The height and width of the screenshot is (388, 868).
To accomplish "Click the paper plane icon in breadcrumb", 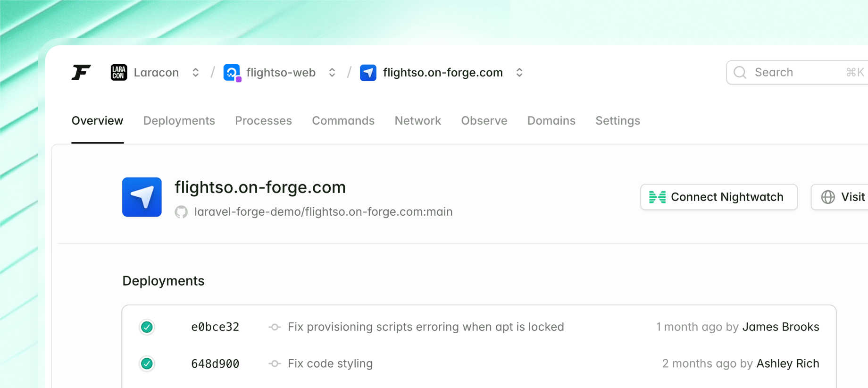I will [x=368, y=73].
